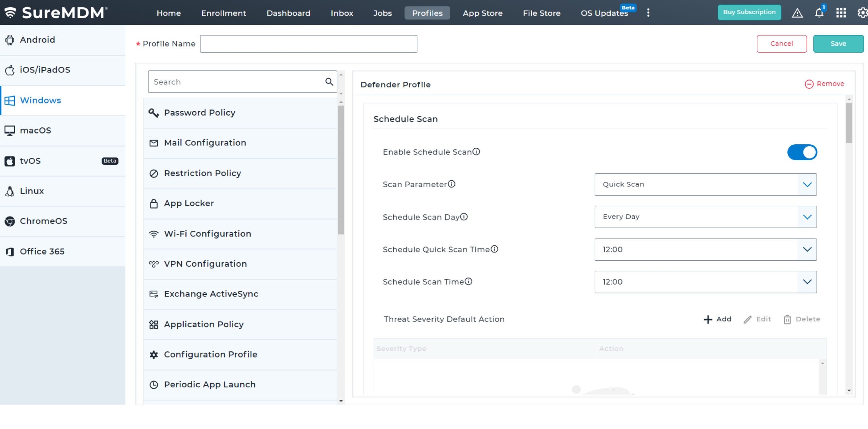Select iOS/iPadOS platform
This screenshot has height=429, width=868.
pos(62,70)
